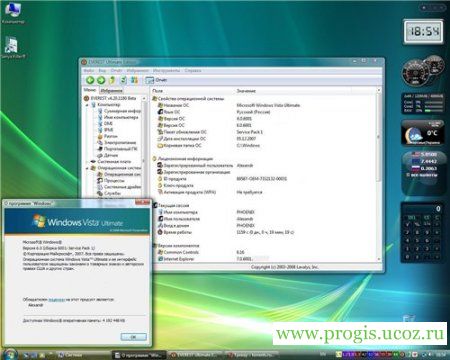
Task: Click the Refresh icon in EVEREST toolbar
Action: [123, 80]
